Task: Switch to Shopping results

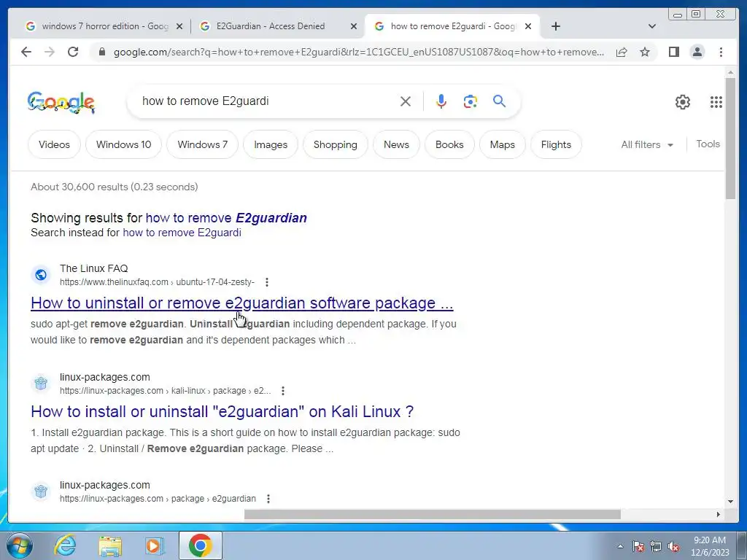Action: coord(336,144)
